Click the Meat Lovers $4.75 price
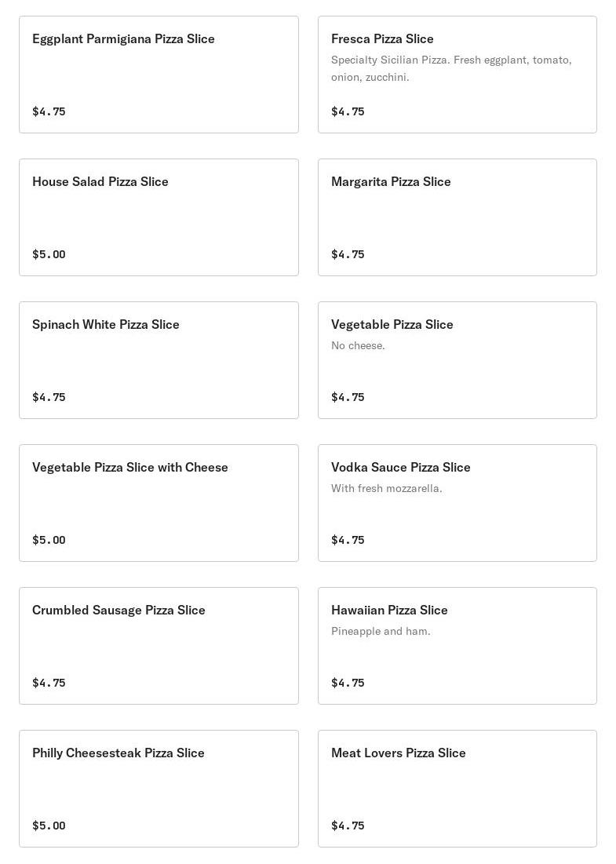 tap(348, 826)
